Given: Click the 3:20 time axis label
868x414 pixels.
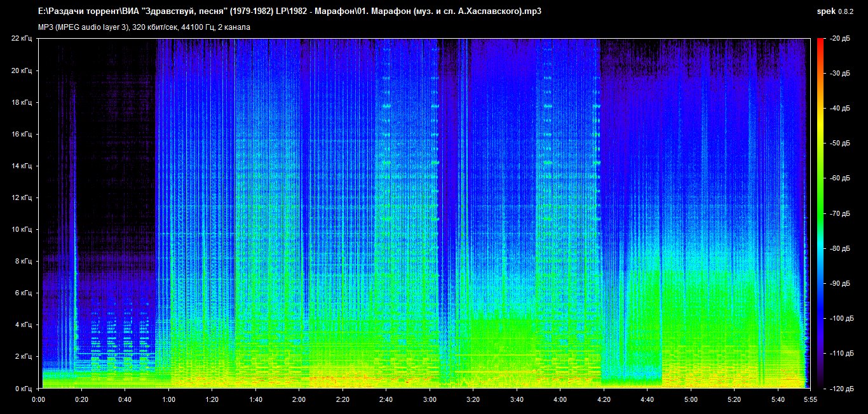Looking at the screenshot, I should [473, 399].
